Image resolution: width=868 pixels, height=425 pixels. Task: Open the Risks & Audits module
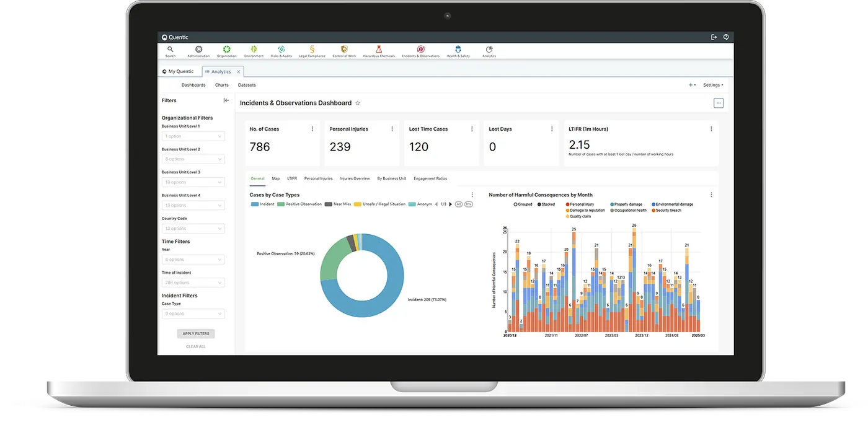[x=281, y=51]
